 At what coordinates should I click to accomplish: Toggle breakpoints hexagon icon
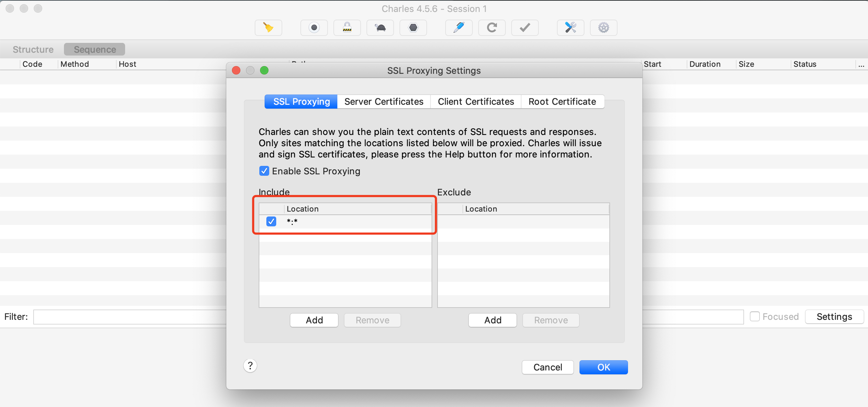(413, 28)
